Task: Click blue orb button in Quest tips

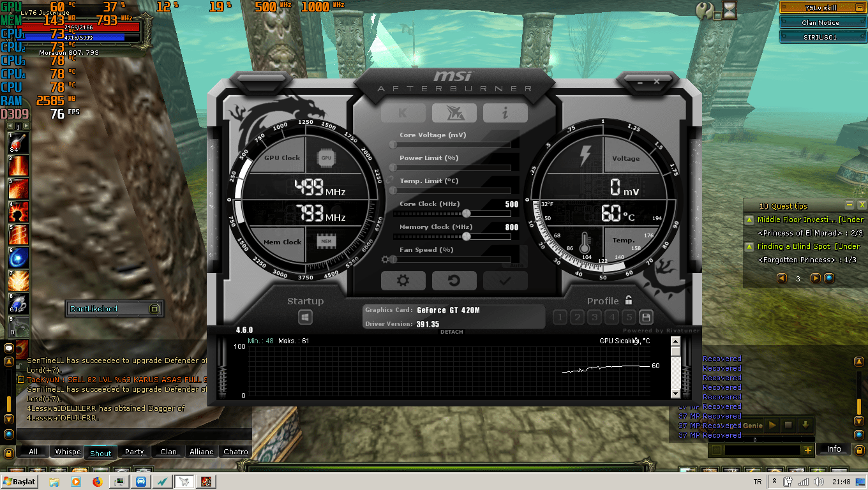Action: point(829,278)
